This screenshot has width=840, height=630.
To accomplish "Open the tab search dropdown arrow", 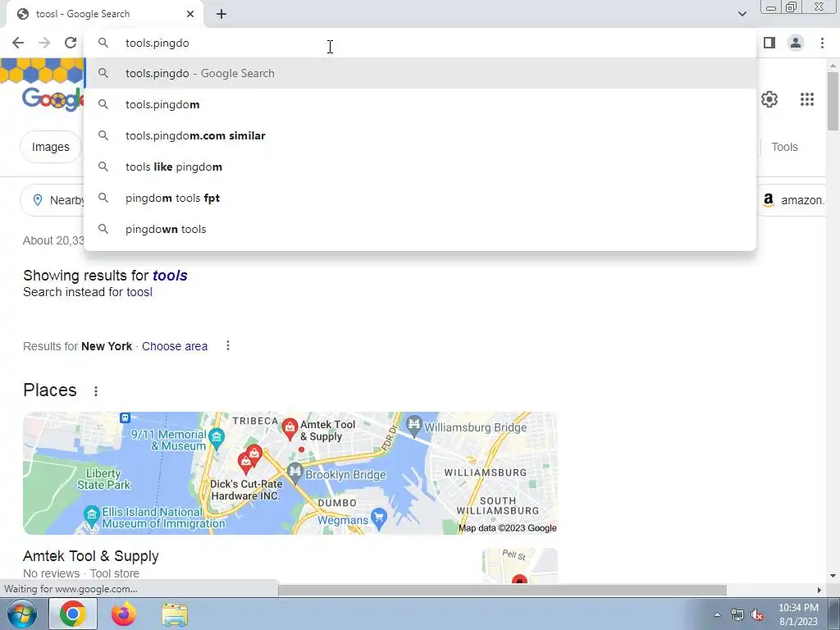I will [742, 14].
